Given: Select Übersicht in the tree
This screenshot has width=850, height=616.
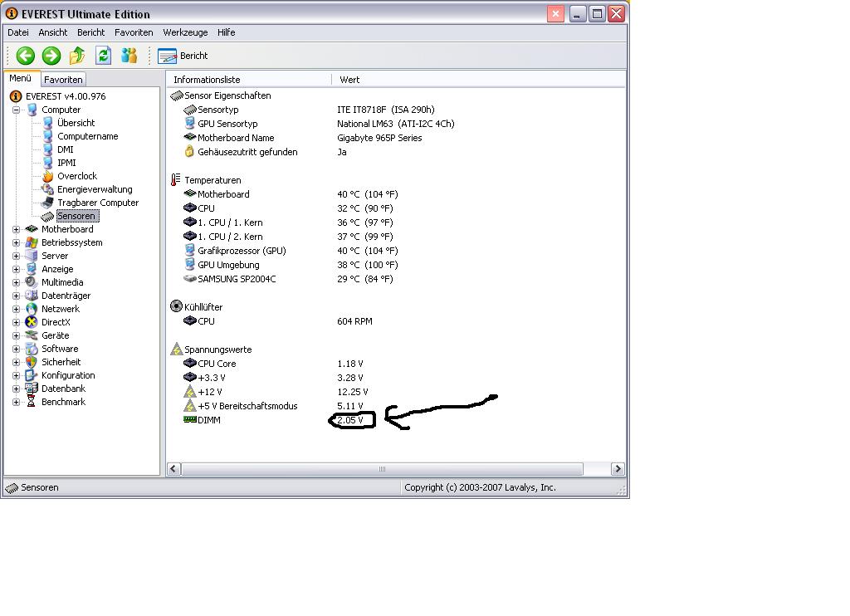Looking at the screenshot, I should coord(76,123).
